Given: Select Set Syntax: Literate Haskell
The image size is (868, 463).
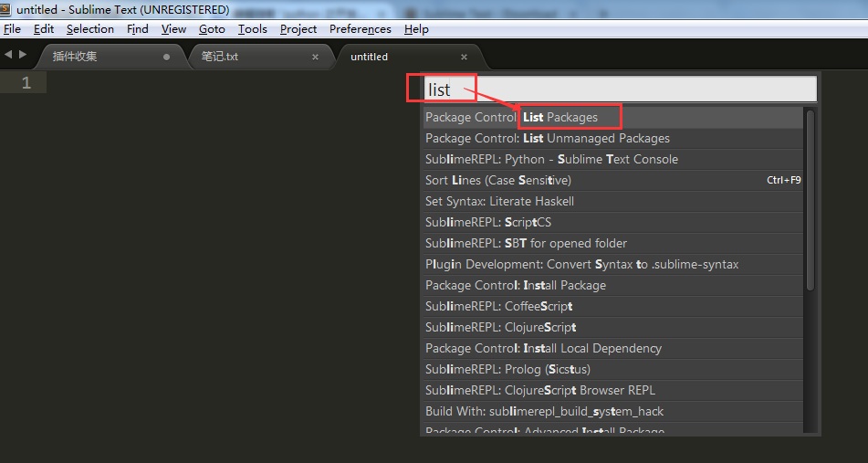Looking at the screenshot, I should click(612, 202).
